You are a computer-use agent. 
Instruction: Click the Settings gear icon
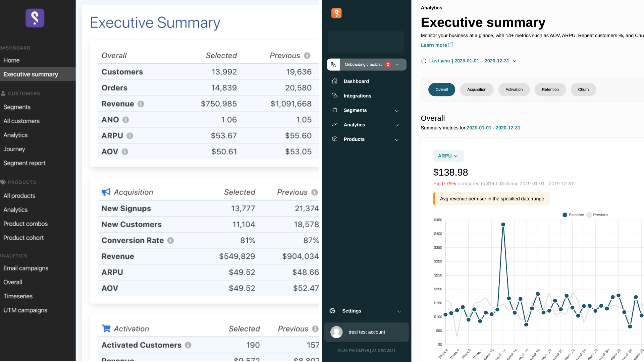coord(332,311)
